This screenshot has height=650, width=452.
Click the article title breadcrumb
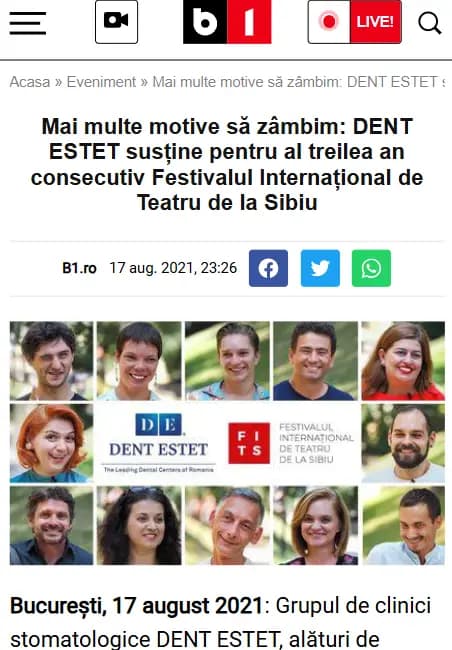[299, 82]
